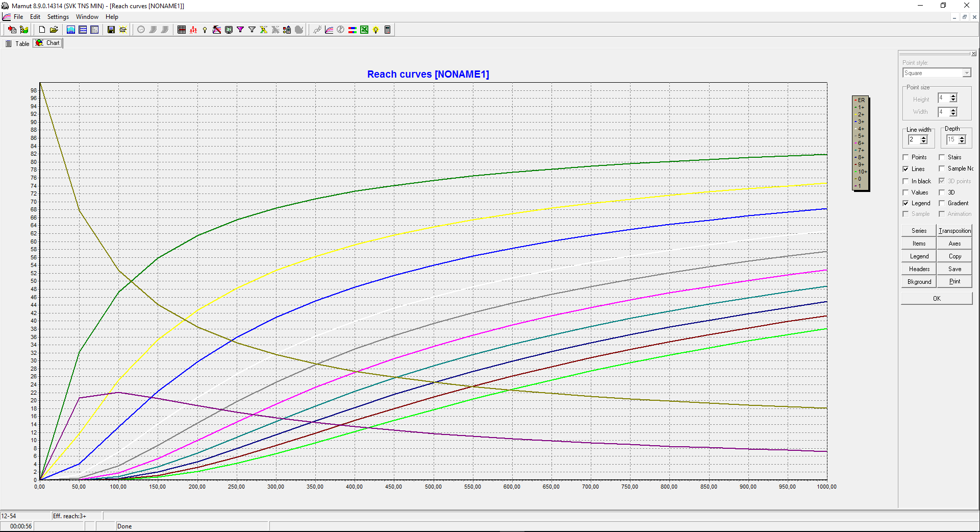Image resolution: width=980 pixels, height=532 pixels.
Task: Increase point Height with up arrow
Action: point(953,96)
